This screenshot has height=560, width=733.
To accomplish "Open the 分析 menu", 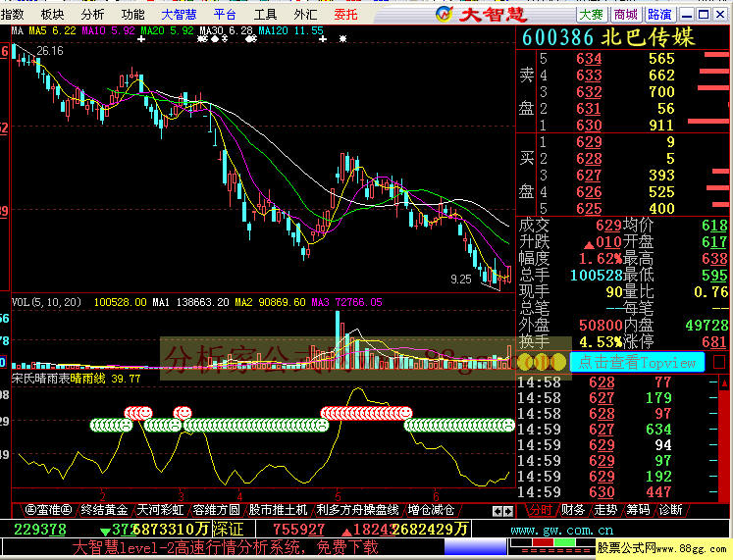I will (x=92, y=15).
